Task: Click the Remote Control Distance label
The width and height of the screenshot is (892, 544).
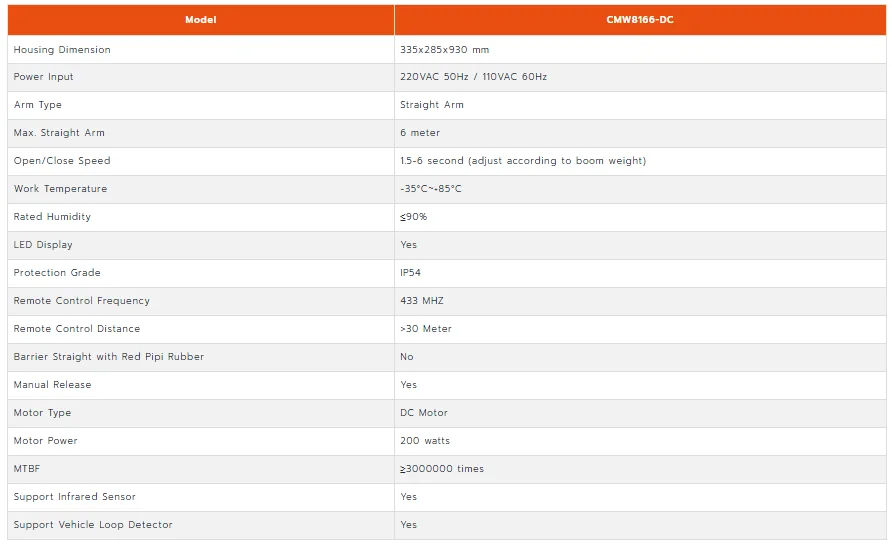Action: pyautogui.click(x=77, y=328)
